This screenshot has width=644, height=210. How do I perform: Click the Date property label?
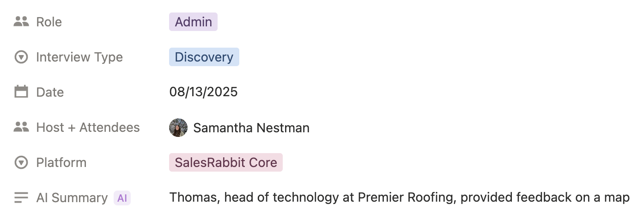tap(50, 92)
